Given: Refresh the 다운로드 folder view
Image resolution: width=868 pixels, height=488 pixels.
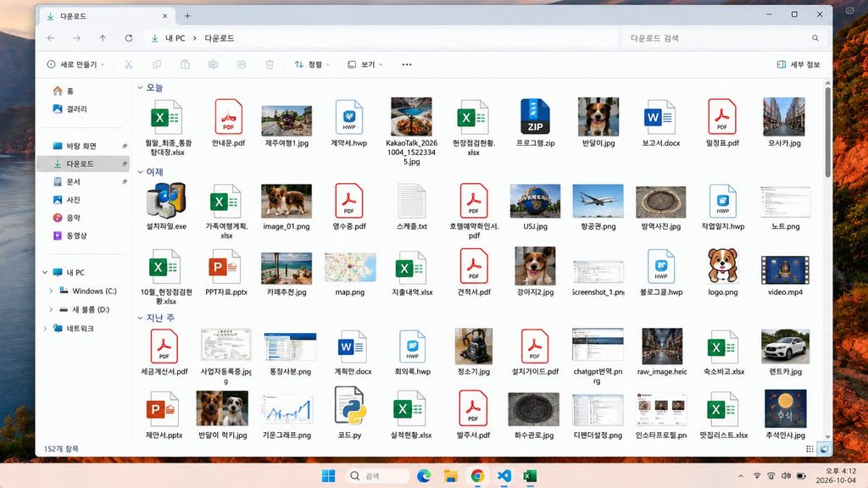Looking at the screenshot, I should [129, 38].
